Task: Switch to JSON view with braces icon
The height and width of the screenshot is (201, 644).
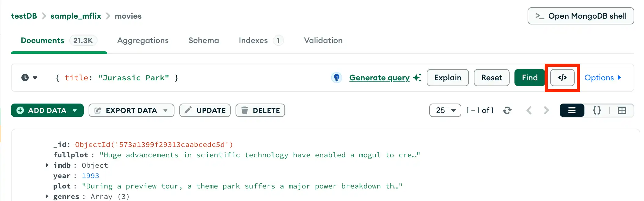Action: pos(597,110)
